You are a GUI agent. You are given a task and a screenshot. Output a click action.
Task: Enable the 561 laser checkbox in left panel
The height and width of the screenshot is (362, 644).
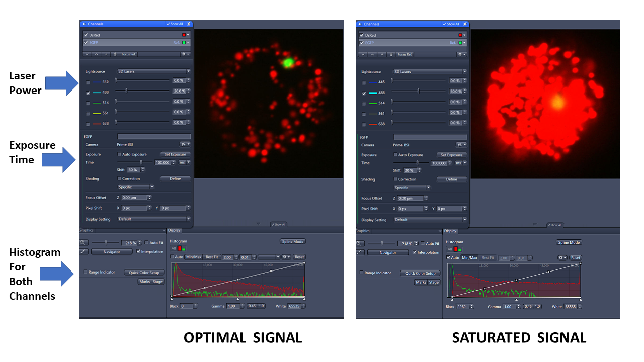coord(88,113)
